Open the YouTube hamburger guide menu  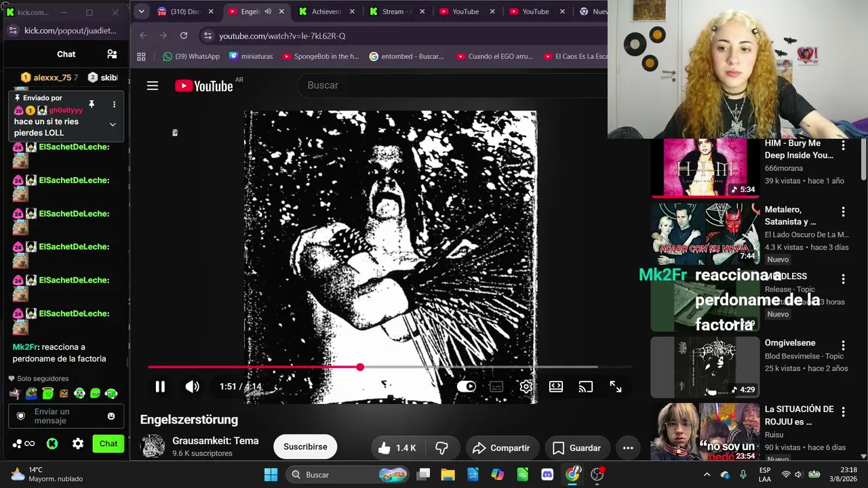click(153, 85)
